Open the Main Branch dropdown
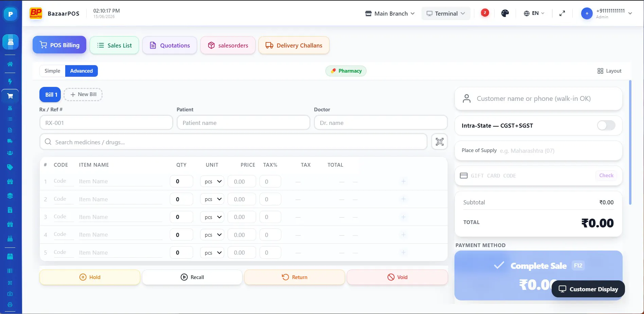 tap(390, 14)
